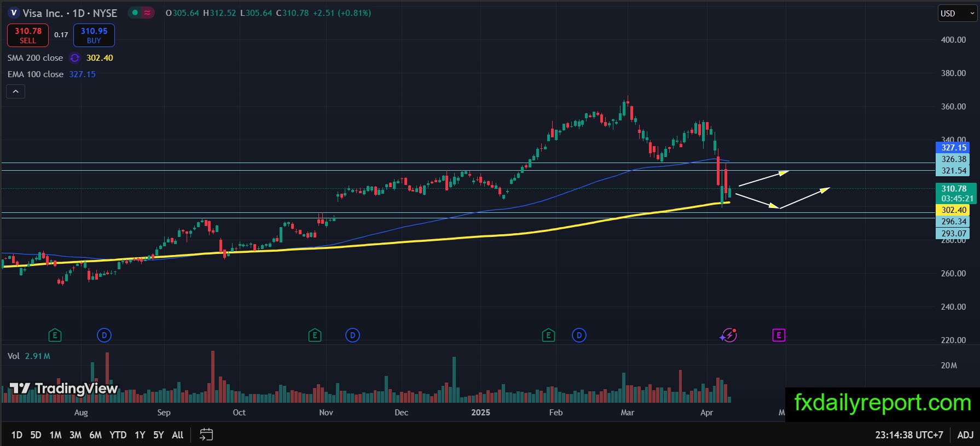This screenshot has width=980, height=446.
Task: Click the 2025 label on time axis
Action: [480, 413]
